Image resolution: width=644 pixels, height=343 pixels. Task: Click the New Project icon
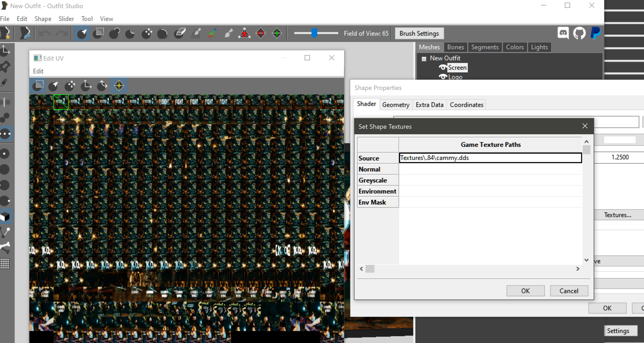[x=6, y=33]
